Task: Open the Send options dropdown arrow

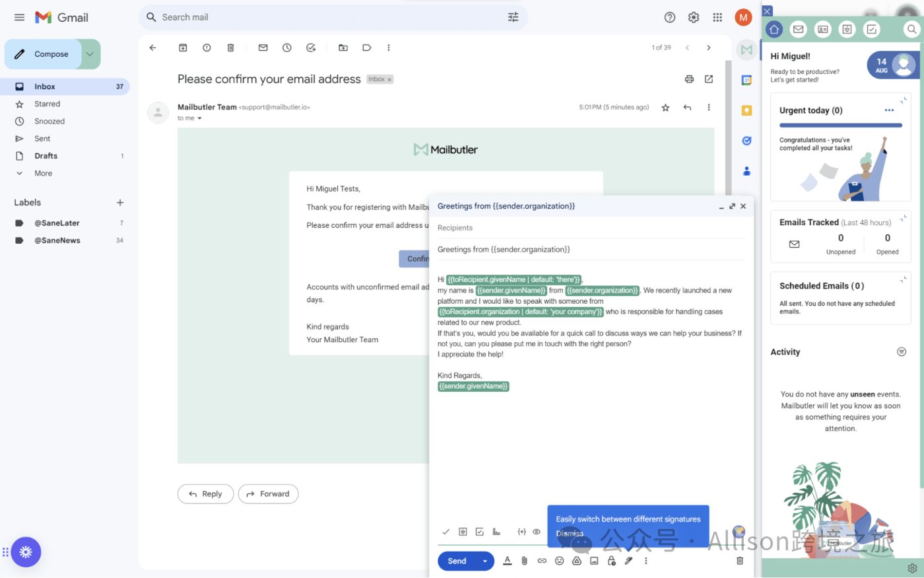Action: (x=485, y=561)
